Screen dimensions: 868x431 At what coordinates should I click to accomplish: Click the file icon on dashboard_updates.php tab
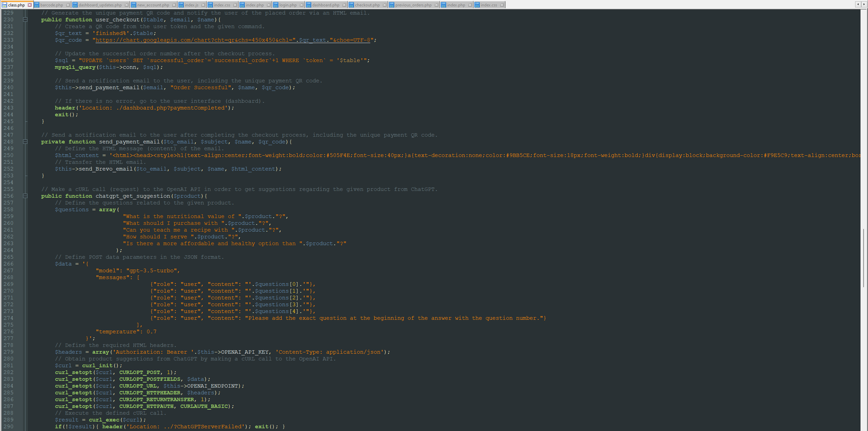click(75, 5)
